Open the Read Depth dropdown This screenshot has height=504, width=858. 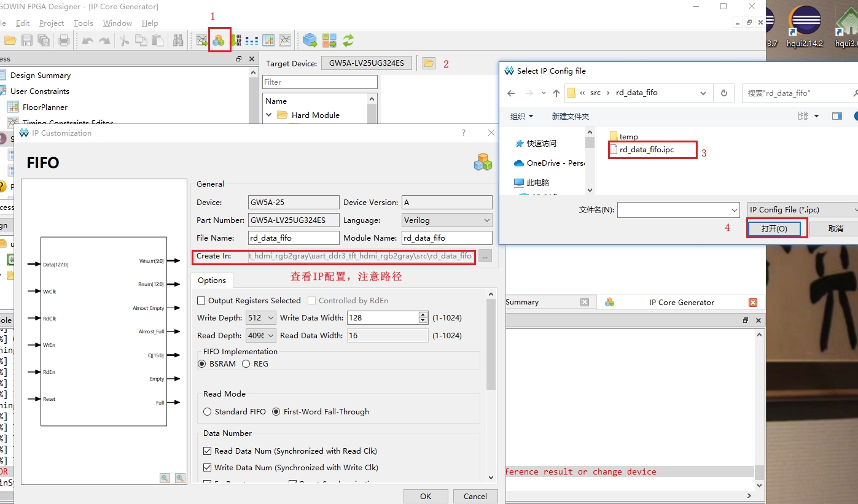pos(262,336)
